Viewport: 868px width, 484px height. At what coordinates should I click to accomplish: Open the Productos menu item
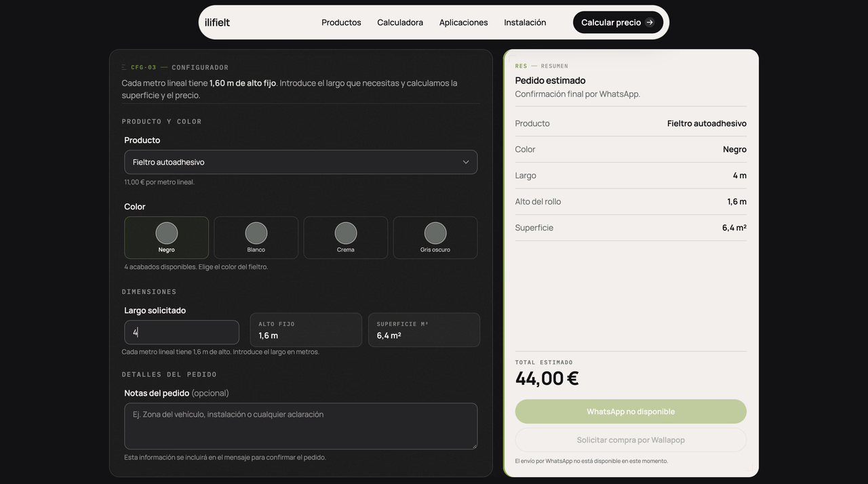pyautogui.click(x=341, y=22)
